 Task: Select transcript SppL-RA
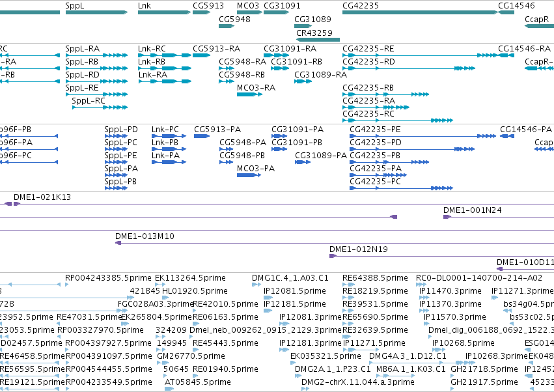82,49
